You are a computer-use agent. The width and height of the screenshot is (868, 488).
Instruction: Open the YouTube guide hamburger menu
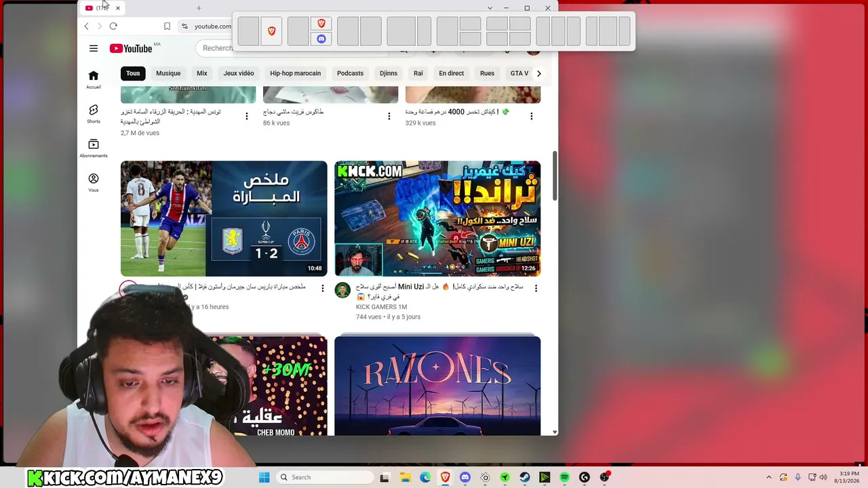coord(94,48)
